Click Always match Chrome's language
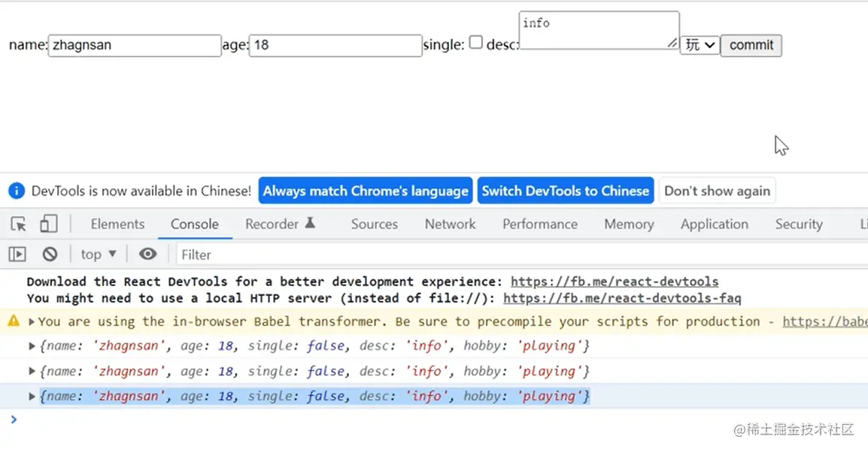This screenshot has width=868, height=451. (x=366, y=190)
